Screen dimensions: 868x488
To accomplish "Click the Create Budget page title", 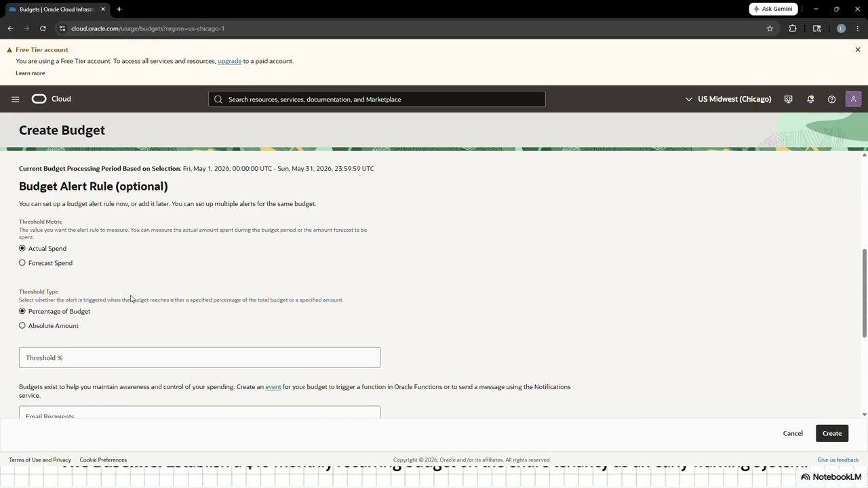I will [62, 130].
